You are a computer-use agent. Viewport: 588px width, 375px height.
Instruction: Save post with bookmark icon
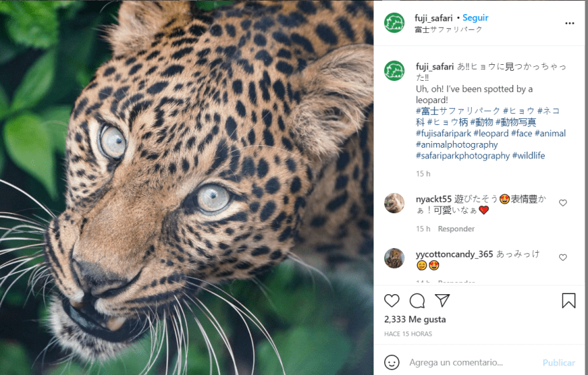point(569,301)
